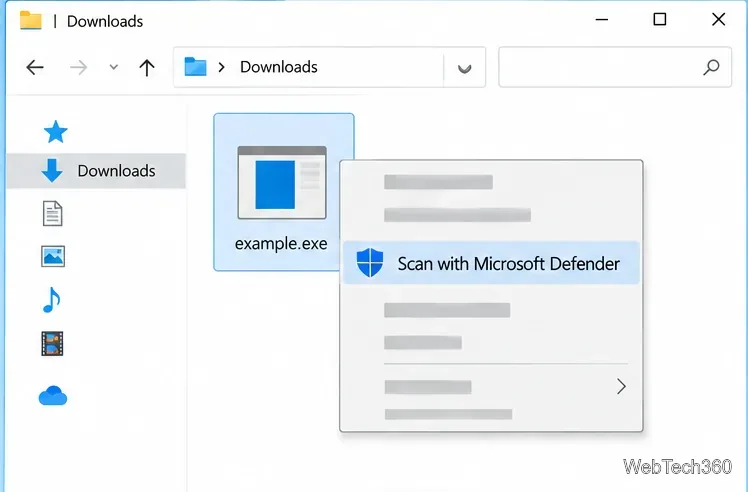Select the example.exe file thumbnail

(x=282, y=183)
